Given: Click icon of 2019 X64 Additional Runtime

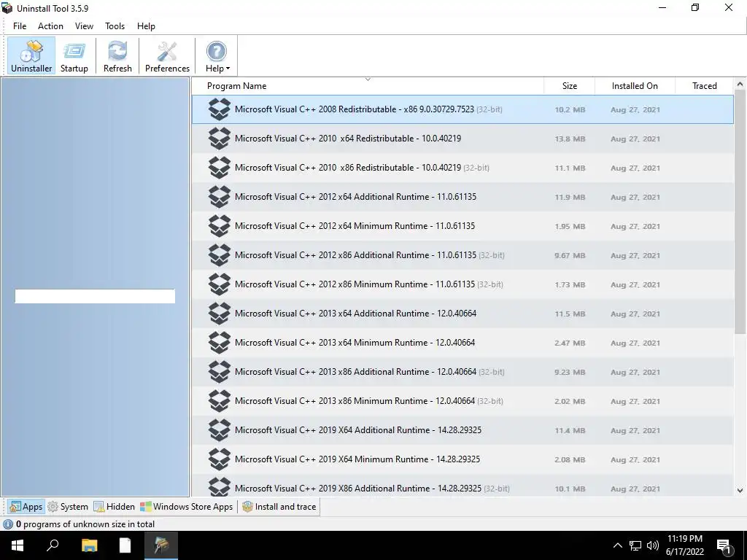Looking at the screenshot, I should click(220, 430).
